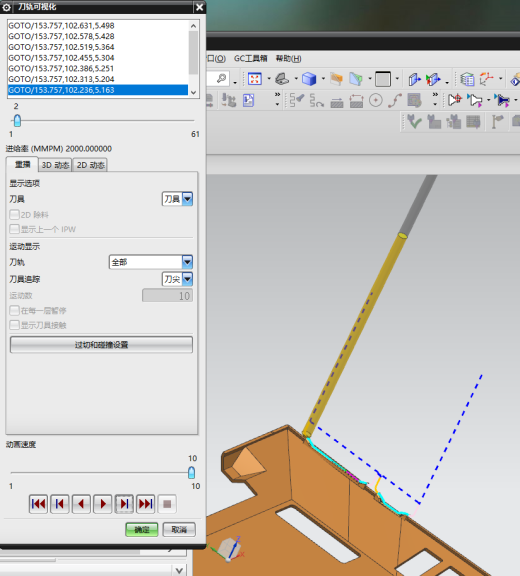Click the step forward playback button
520x576 pixels.
click(124, 504)
